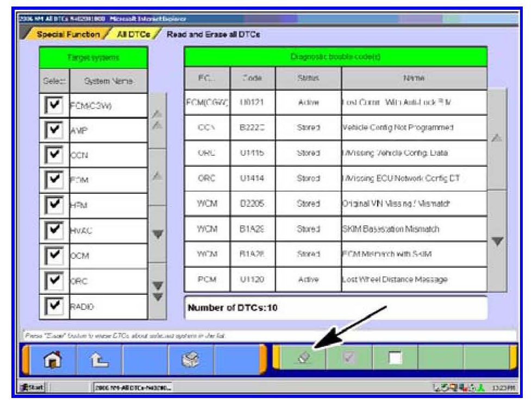This screenshot has width=532, height=411.
Task: Open the Windows Start button
Action: click(x=34, y=386)
